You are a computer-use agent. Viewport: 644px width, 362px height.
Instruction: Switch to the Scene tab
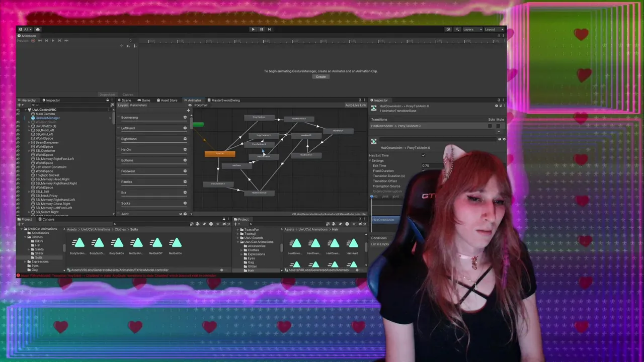click(124, 100)
